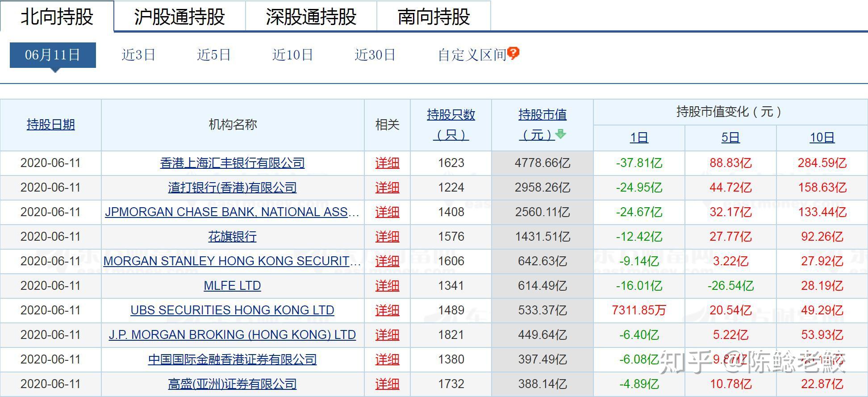Click the 388.14亿 market value cell

pyautogui.click(x=542, y=384)
